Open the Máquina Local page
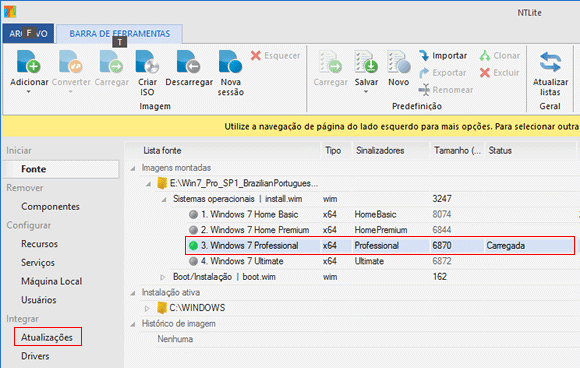The image size is (580, 368). tap(51, 281)
